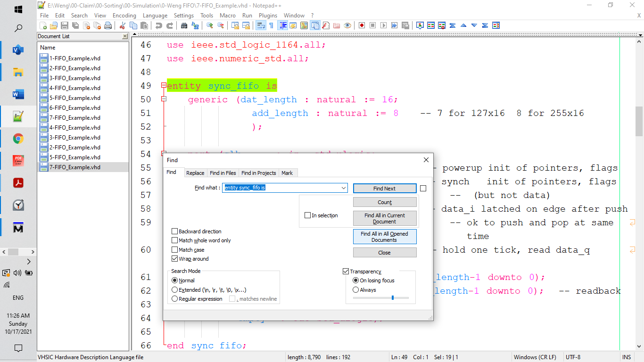This screenshot has height=362, width=644.
Task: Switch to the Find in Files tab
Action: [x=223, y=173]
